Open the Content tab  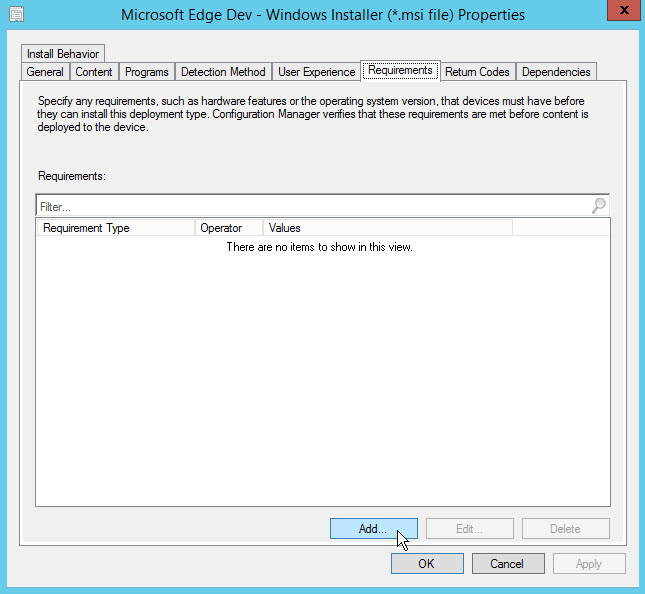[94, 72]
